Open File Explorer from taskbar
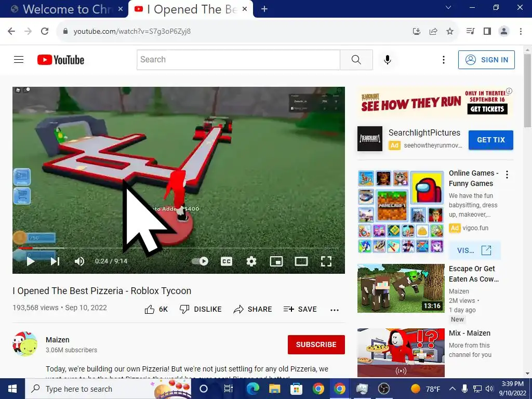This screenshot has height=399, width=532. [274, 389]
